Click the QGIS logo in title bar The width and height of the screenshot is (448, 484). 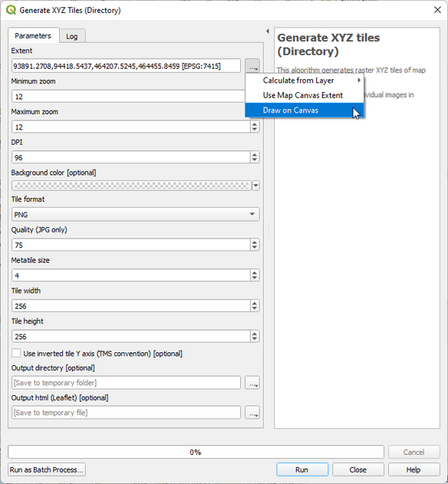coord(11,10)
